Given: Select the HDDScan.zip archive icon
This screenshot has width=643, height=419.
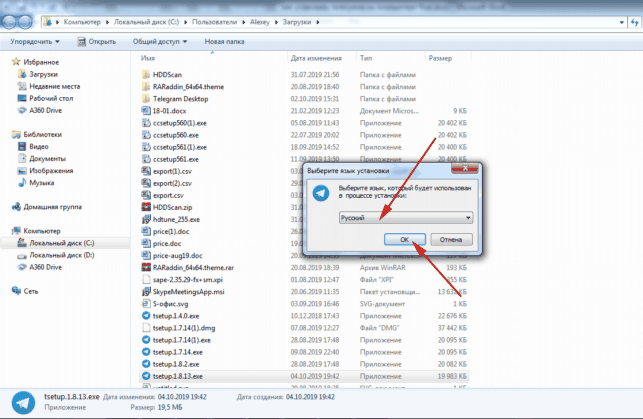Looking at the screenshot, I should pyautogui.click(x=146, y=207).
